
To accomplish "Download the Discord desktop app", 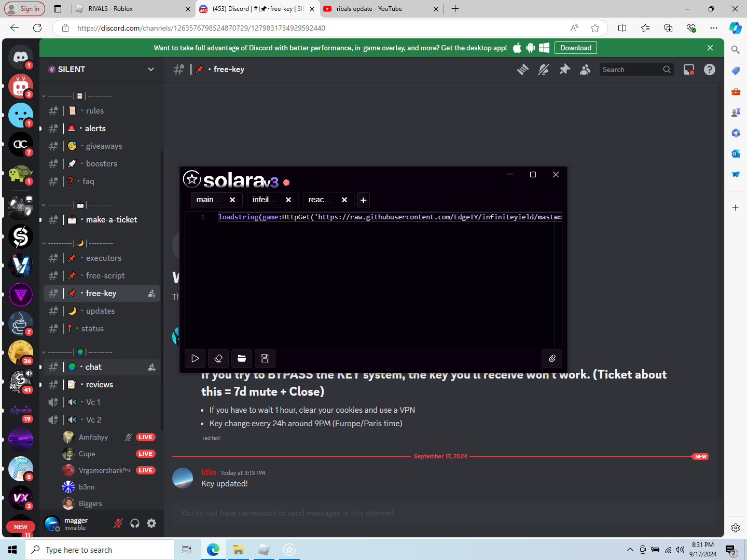I will 576,48.
